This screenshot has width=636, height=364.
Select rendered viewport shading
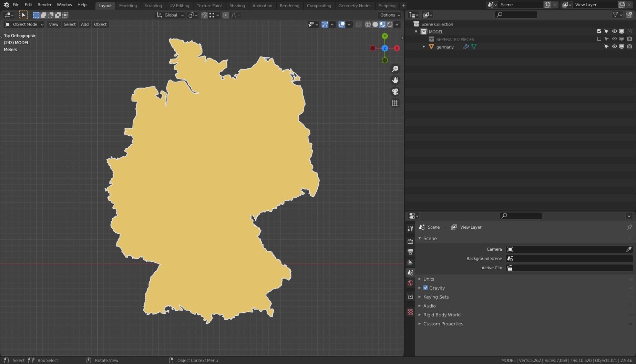pyautogui.click(x=390, y=24)
